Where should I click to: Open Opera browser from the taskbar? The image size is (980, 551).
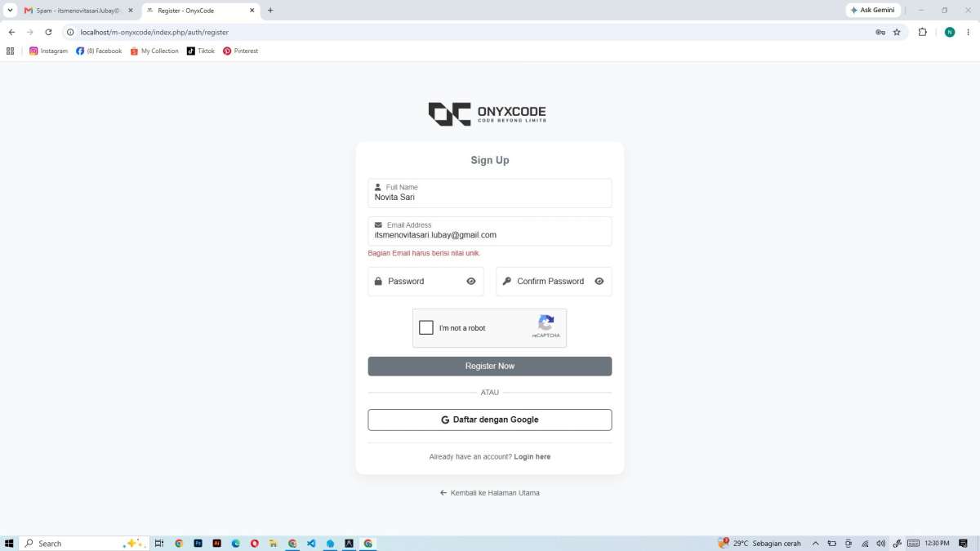[x=255, y=544]
